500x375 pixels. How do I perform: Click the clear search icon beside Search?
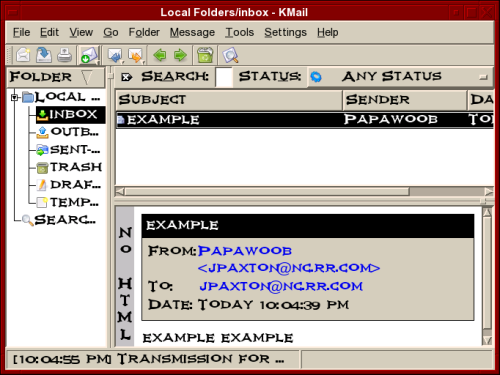tap(126, 77)
